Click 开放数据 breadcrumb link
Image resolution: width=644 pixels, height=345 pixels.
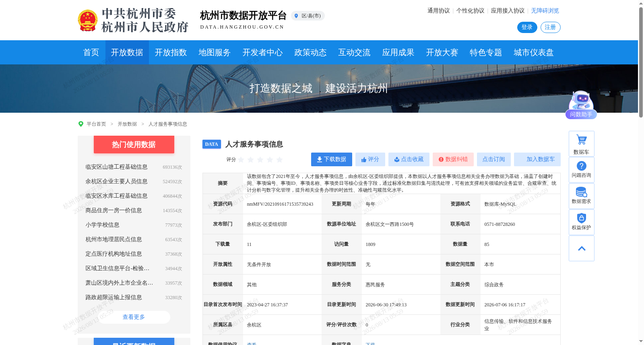pyautogui.click(x=127, y=124)
